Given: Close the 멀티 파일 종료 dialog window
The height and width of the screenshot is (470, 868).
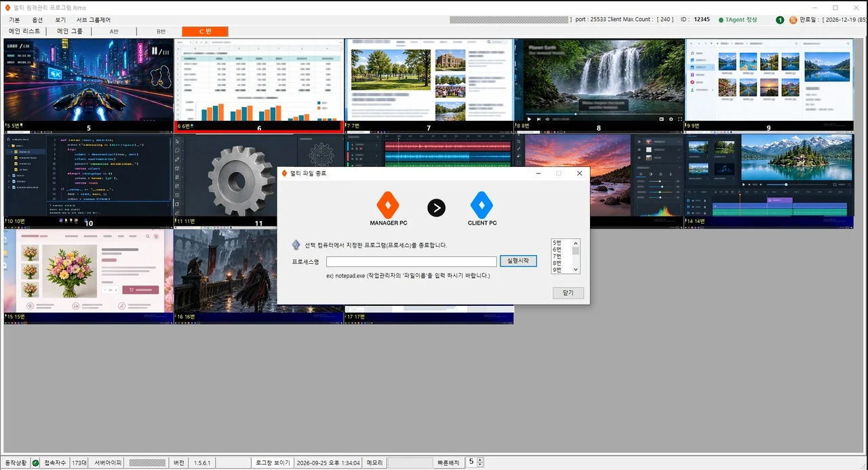Looking at the screenshot, I should [x=579, y=174].
